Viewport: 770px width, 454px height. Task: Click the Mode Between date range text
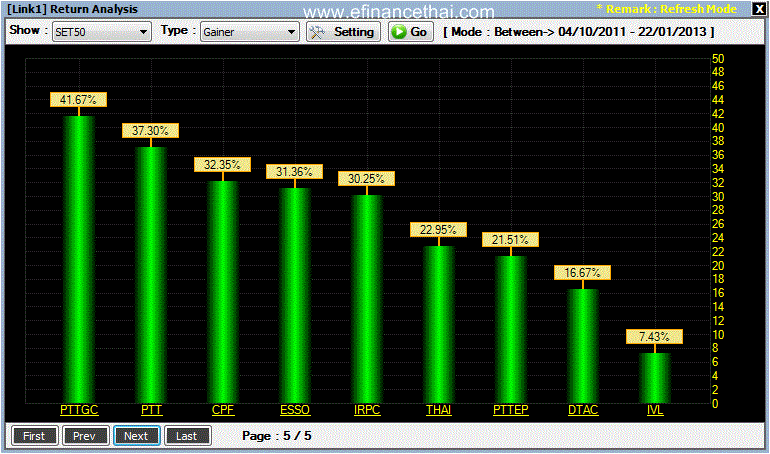(579, 32)
